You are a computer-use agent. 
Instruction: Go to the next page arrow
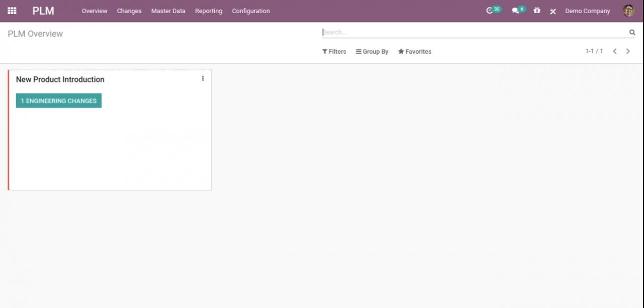(x=628, y=51)
